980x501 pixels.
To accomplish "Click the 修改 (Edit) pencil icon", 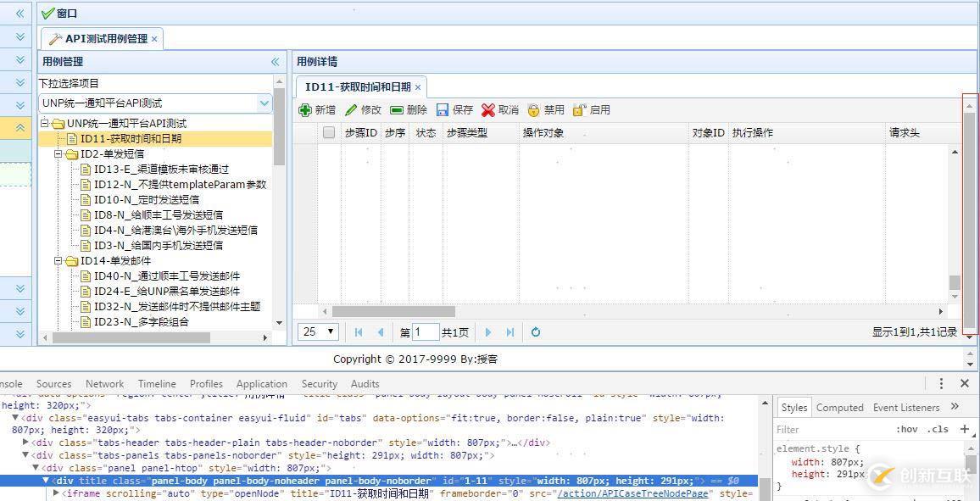I will tap(351, 110).
